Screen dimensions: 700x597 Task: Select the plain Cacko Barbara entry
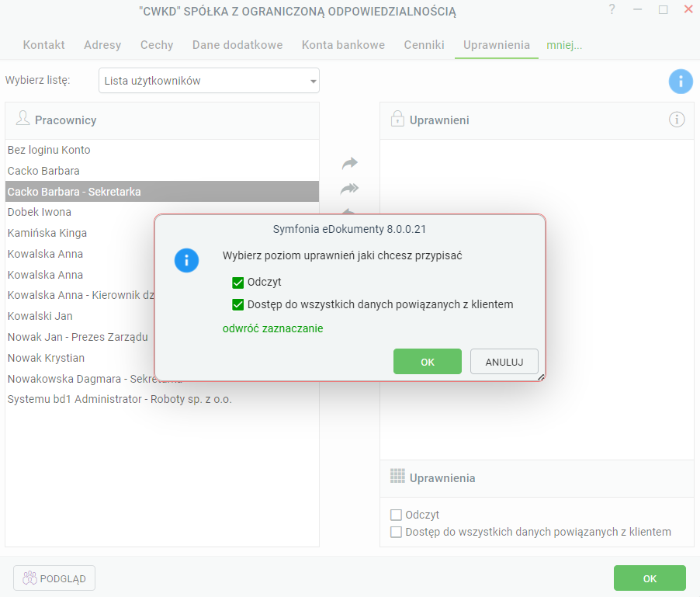162,171
